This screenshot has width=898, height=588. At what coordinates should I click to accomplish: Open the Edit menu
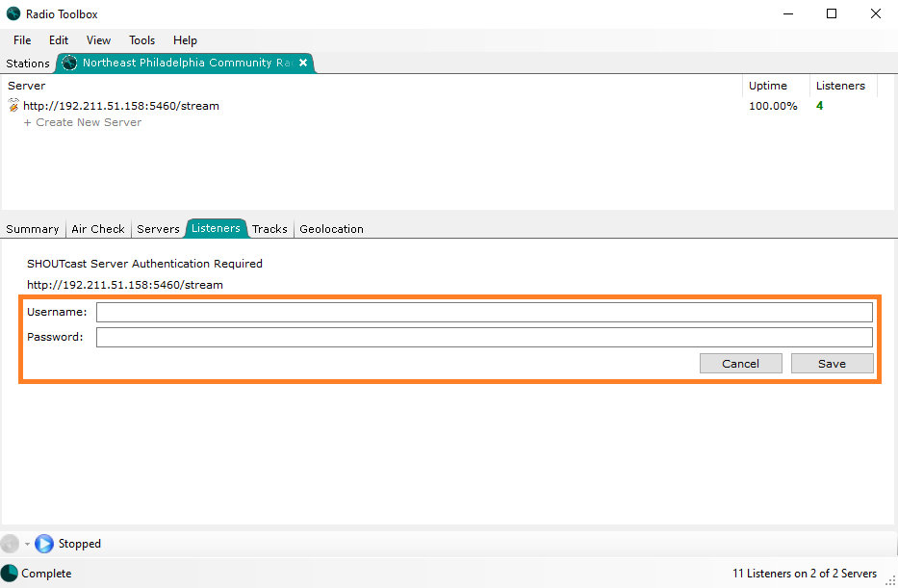[x=59, y=40]
